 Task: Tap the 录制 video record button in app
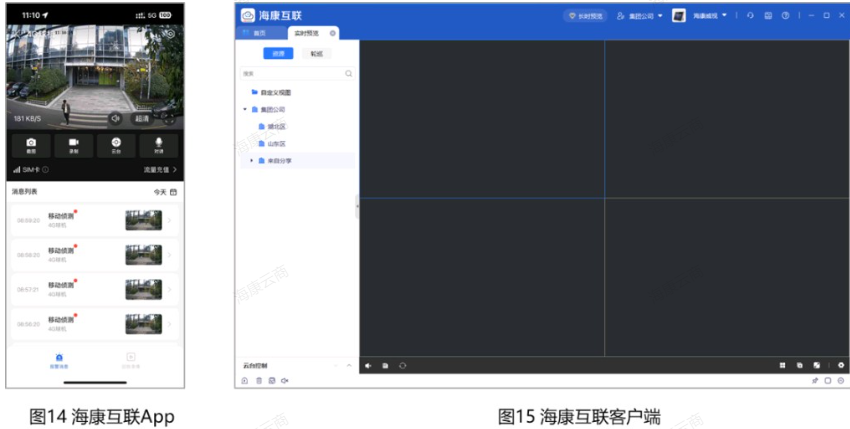pos(74,145)
